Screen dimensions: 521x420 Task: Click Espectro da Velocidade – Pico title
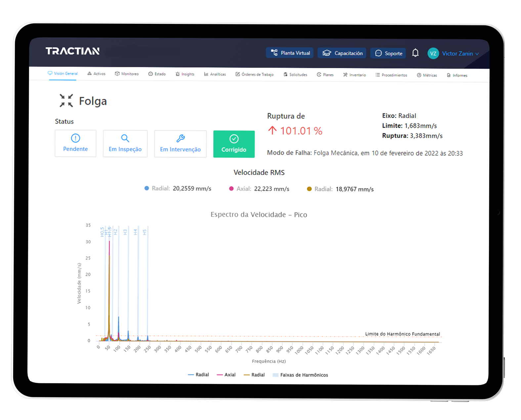(x=259, y=215)
